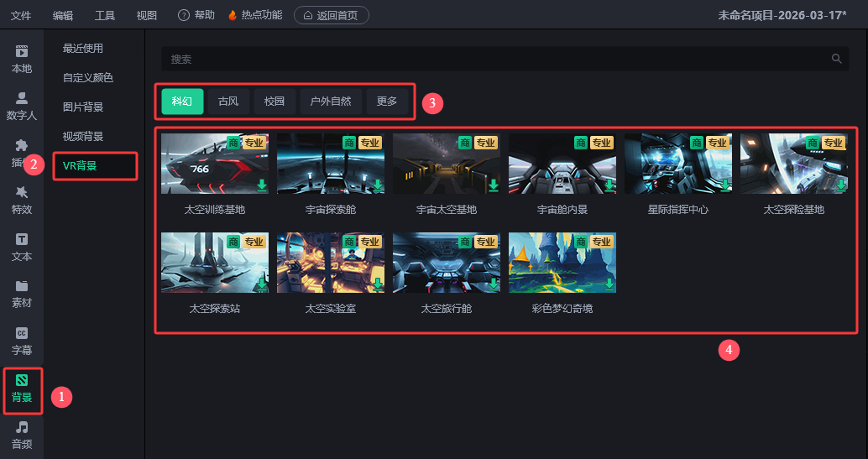Select 自定义颜色 custom color option
Viewport: 868px width, 459px height.
click(x=88, y=78)
